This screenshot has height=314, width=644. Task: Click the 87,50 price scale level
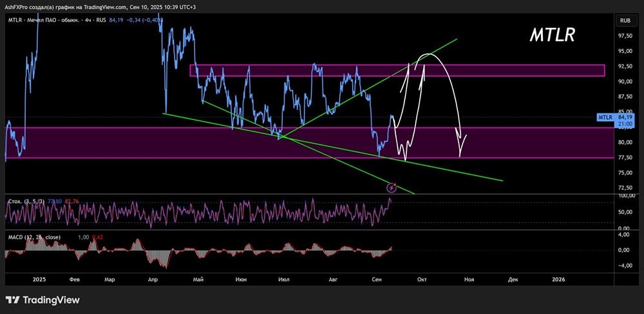(x=625, y=97)
